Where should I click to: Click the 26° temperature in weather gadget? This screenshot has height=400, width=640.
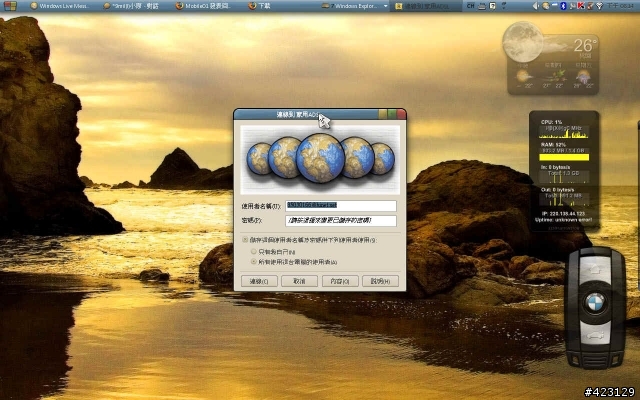[585, 45]
